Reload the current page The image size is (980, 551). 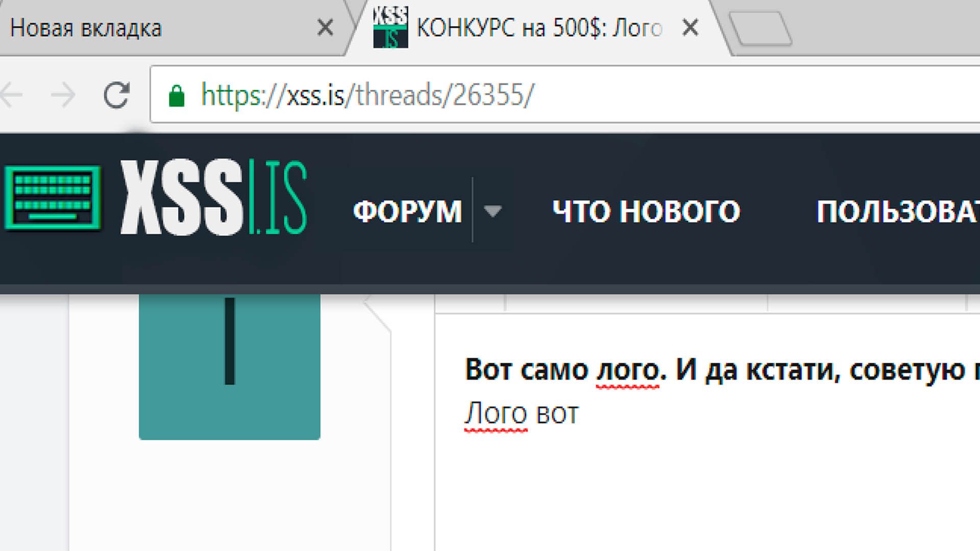[116, 93]
